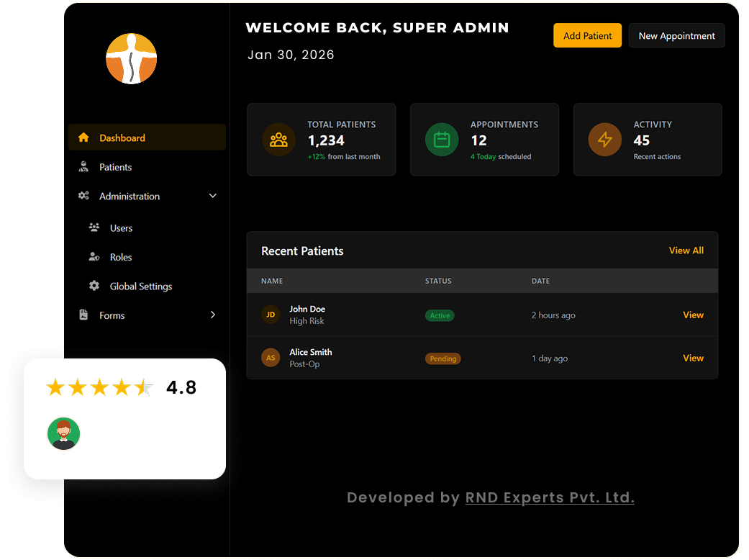
Task: Click the Roles icon in sidebar
Action: click(x=94, y=257)
